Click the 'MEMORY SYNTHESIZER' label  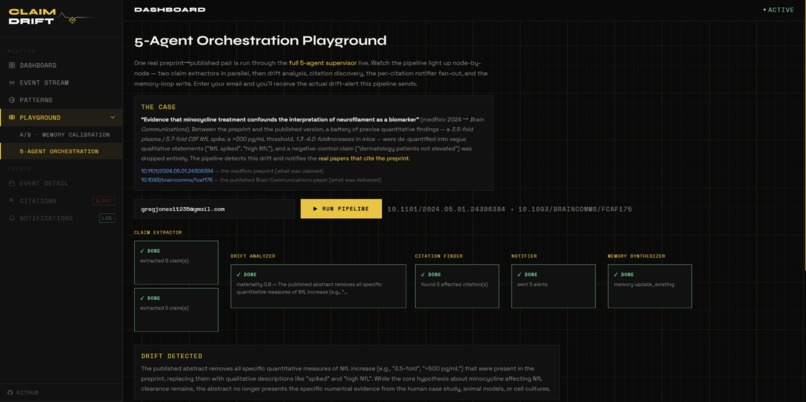coord(636,256)
